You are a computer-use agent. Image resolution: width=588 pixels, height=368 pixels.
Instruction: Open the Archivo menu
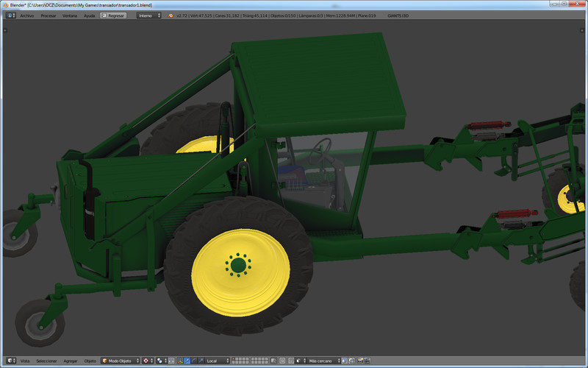point(26,15)
